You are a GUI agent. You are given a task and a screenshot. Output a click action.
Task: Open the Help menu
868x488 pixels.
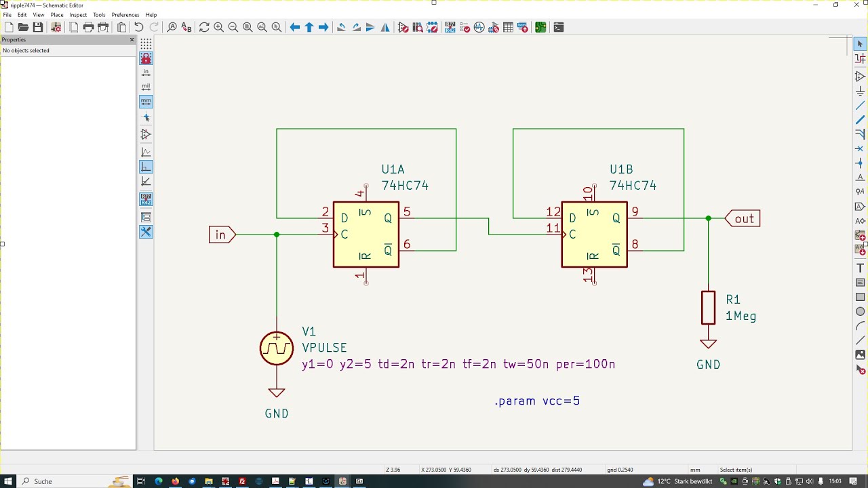[151, 15]
